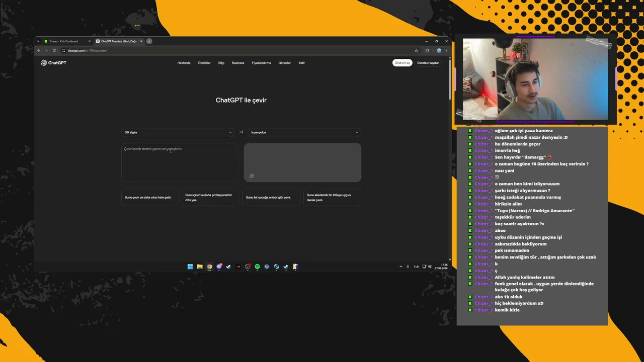This screenshot has width=644, height=362.
Task: Swap source and target languages icon
Action: 241,132
